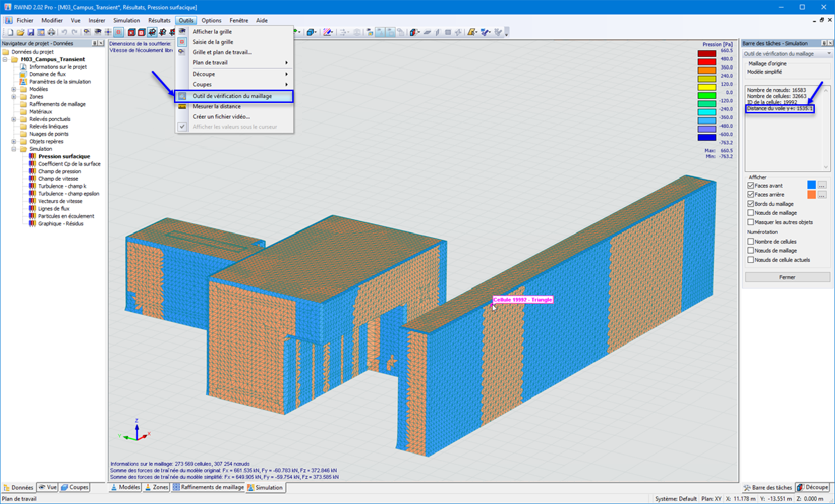This screenshot has width=835, height=504.
Task: Click the 3D box view dropdown icon
Action: 311,32
